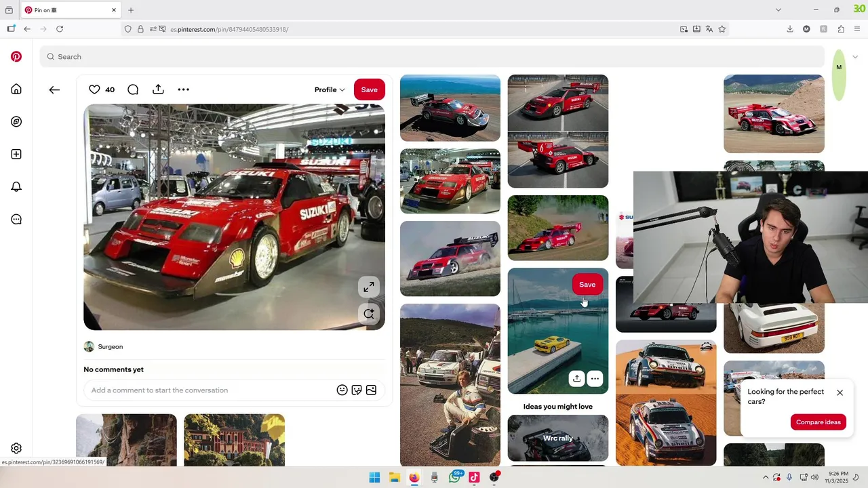Viewport: 868px width, 488px height.
Task: Open more options on yellow car pin
Action: 595,379
